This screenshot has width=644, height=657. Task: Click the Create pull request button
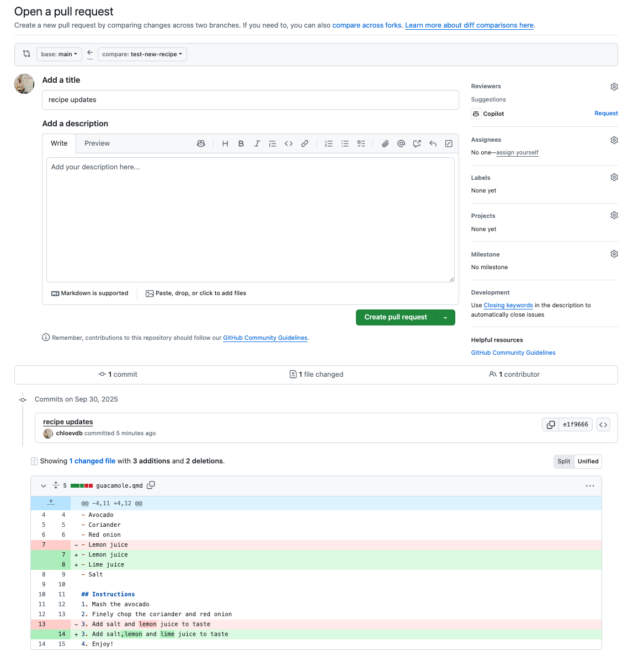(x=396, y=318)
